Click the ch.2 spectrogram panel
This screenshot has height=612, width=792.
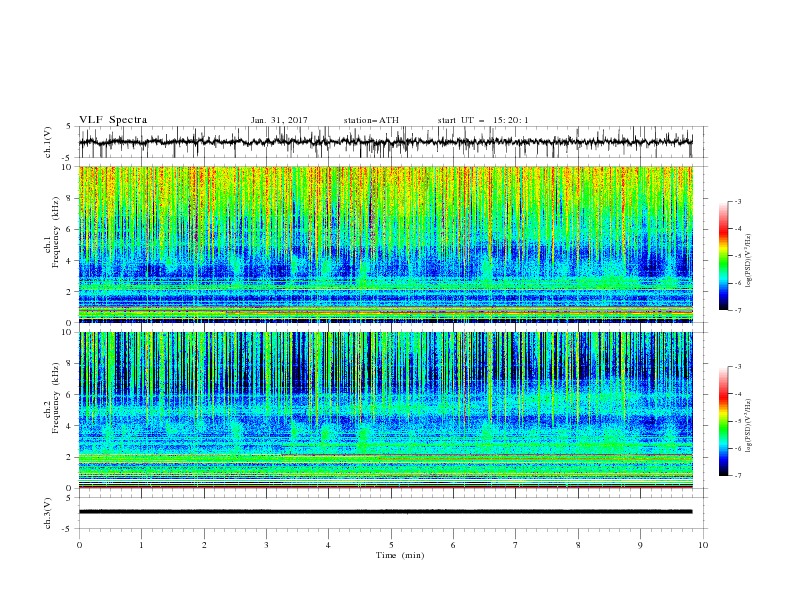(385, 410)
